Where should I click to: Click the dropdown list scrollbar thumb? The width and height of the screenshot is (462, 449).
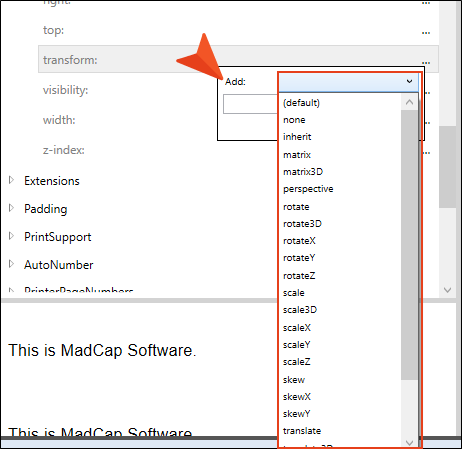tap(409, 245)
